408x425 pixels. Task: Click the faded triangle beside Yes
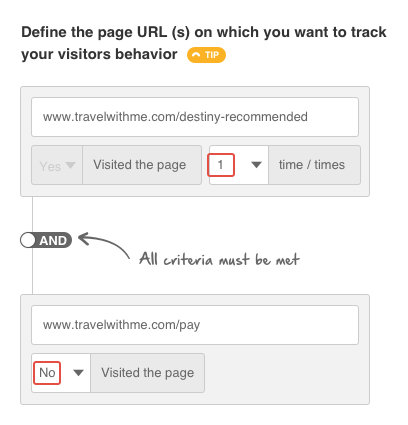pyautogui.click(x=70, y=165)
